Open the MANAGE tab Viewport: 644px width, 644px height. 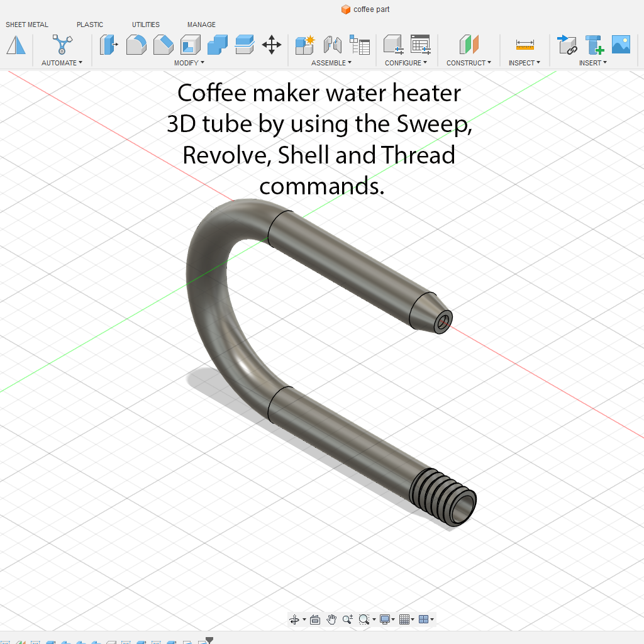(x=201, y=25)
